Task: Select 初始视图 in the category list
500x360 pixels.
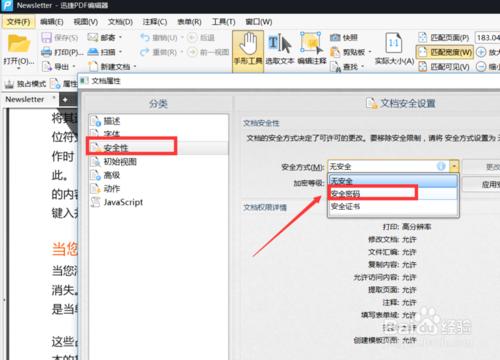Action: pos(159,162)
